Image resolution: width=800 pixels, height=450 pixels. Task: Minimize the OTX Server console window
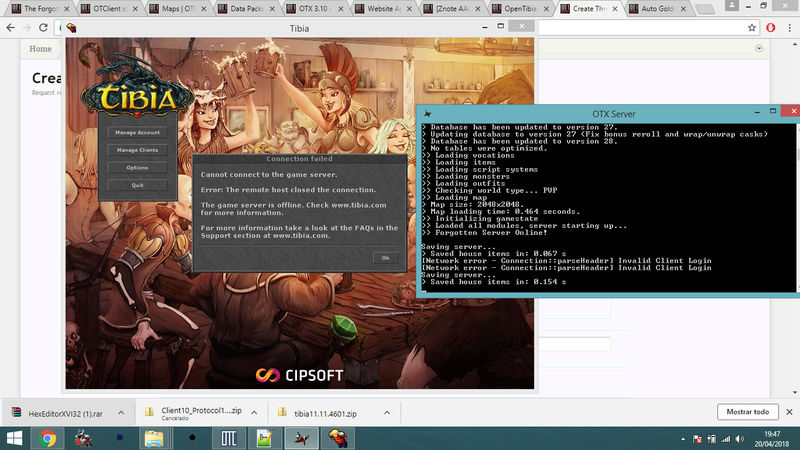coord(757,111)
